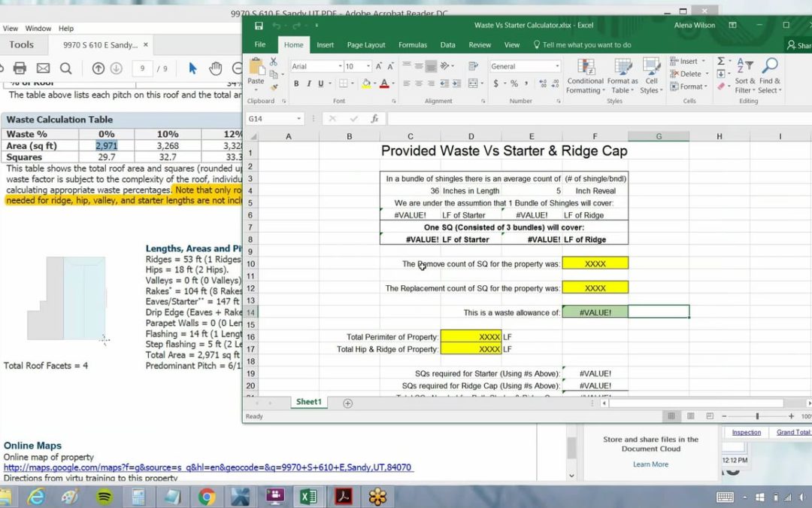The image size is (812, 508).
Task: Toggle Bold formatting in Excel
Action: point(296,84)
